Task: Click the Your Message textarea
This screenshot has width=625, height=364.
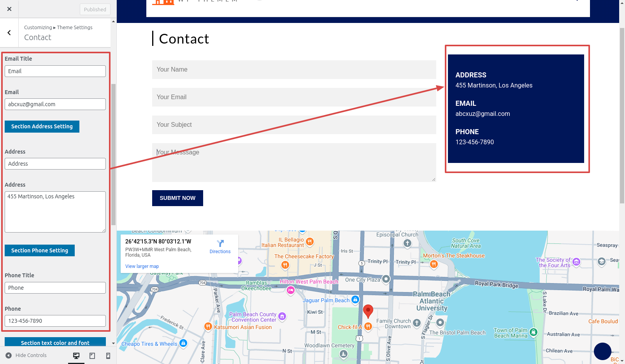Action: (294, 163)
